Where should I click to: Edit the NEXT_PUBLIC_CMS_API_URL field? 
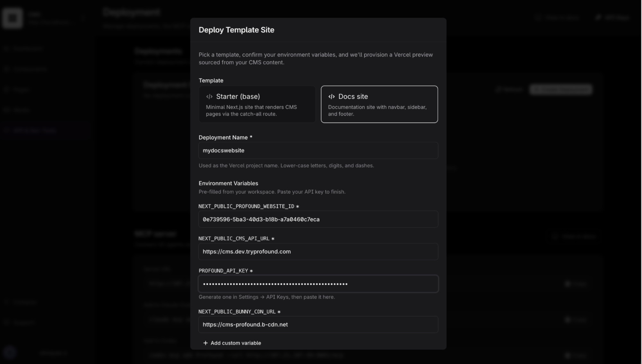coord(318,252)
